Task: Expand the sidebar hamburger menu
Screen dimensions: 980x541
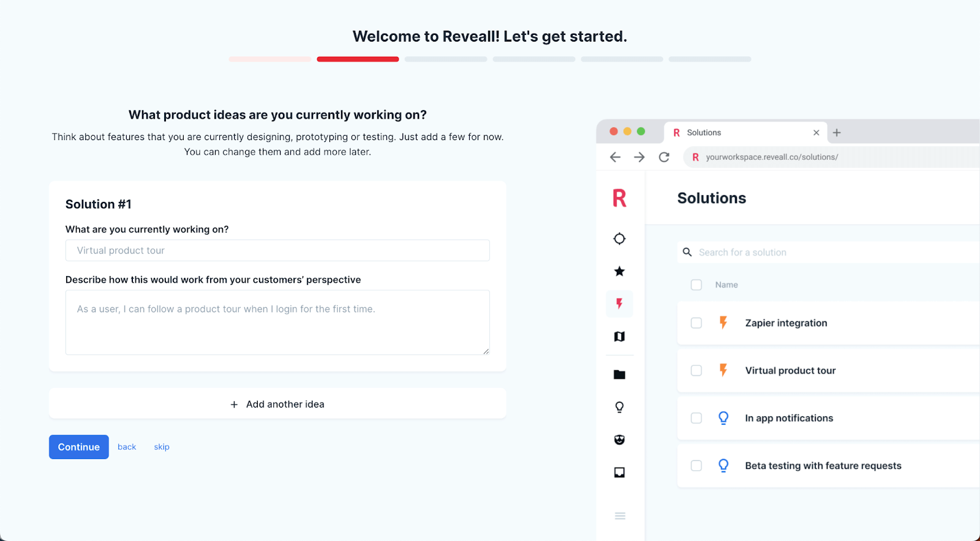Action: (x=620, y=516)
